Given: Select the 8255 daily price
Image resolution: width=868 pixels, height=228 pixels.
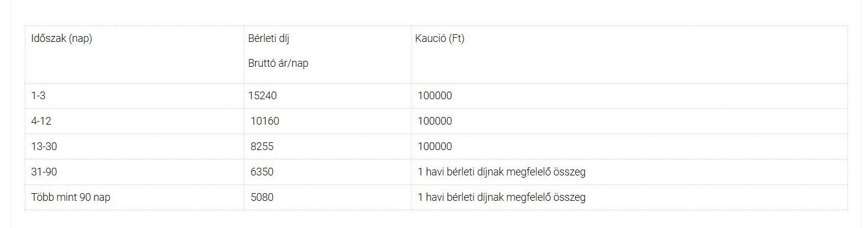Looking at the screenshot, I should [x=262, y=146].
